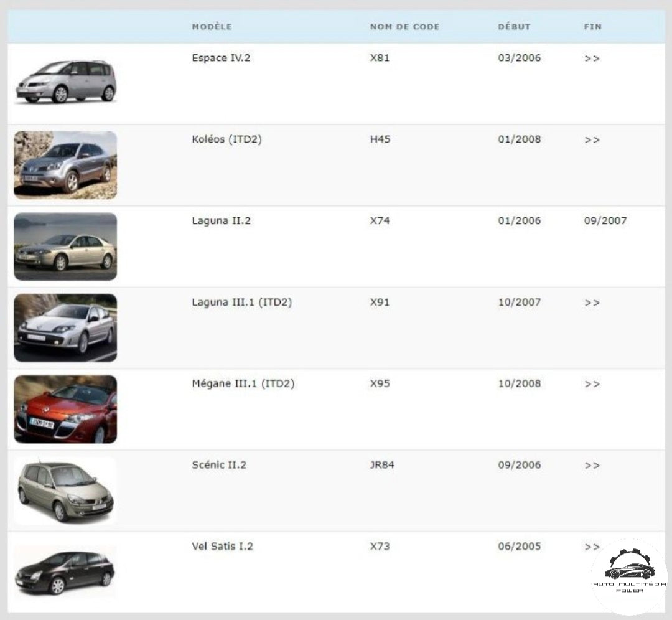Expand details for Espace IV.2 row

[590, 58]
